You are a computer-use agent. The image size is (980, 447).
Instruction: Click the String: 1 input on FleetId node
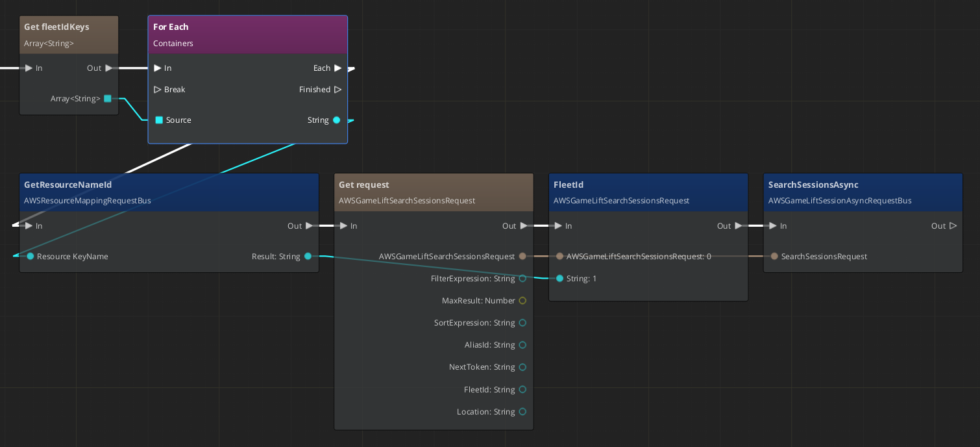(x=559, y=278)
